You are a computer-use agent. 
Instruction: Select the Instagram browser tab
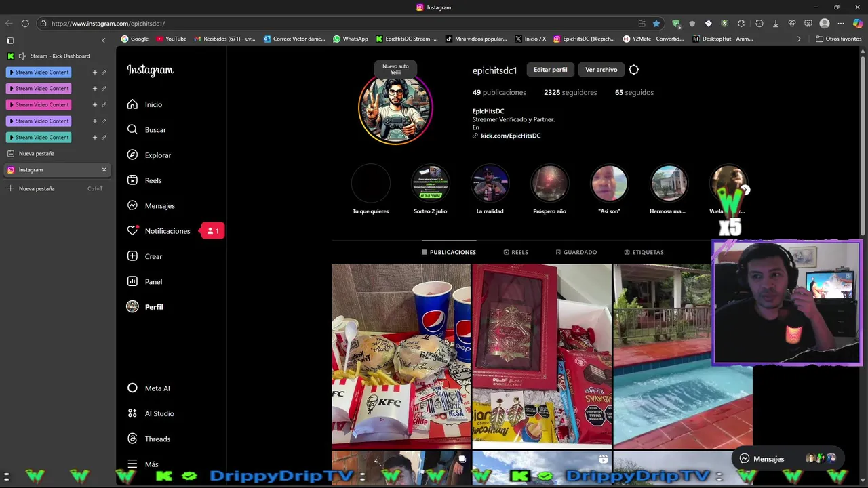point(57,169)
